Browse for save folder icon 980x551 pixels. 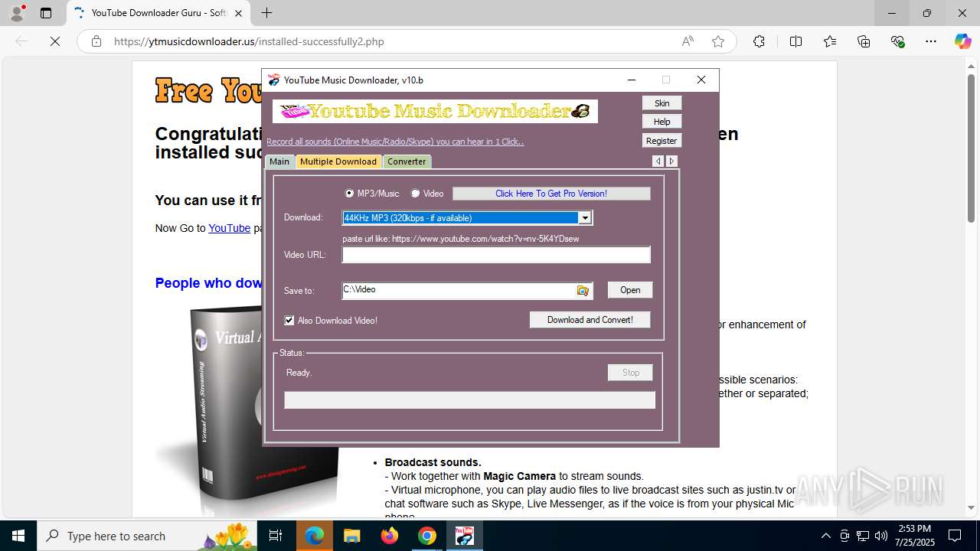point(583,291)
